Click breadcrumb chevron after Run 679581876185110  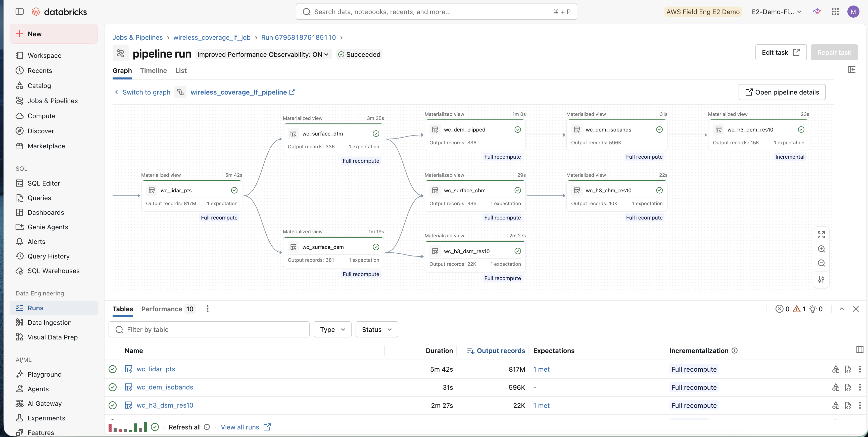pyautogui.click(x=341, y=37)
